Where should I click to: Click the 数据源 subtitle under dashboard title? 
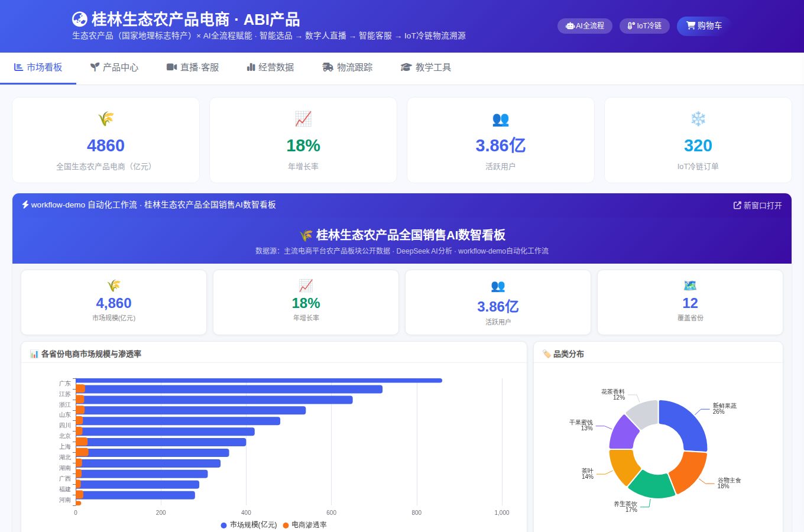(x=402, y=251)
